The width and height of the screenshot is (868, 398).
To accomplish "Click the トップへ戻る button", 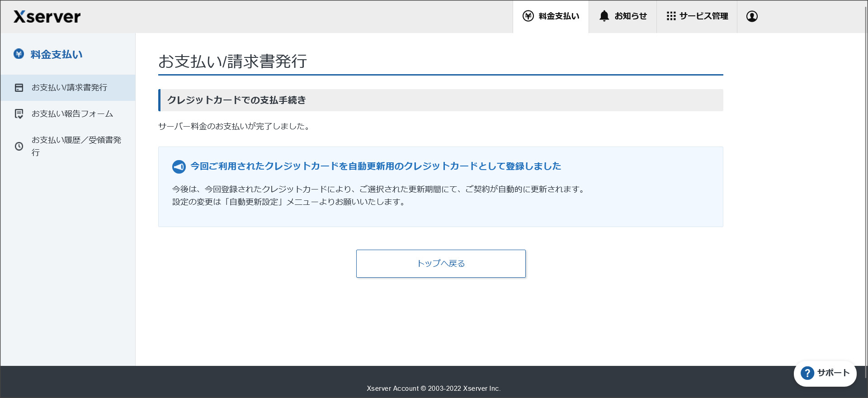I will point(441,264).
